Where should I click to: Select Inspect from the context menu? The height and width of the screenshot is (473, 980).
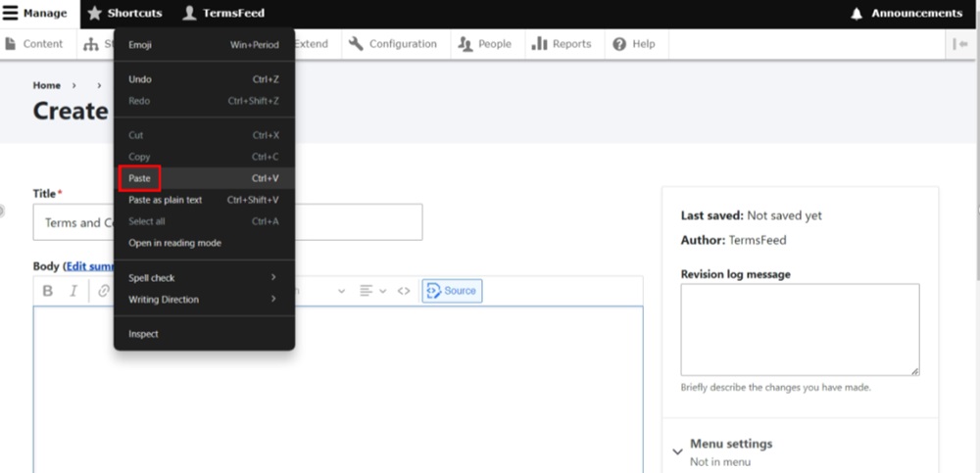coord(204,334)
